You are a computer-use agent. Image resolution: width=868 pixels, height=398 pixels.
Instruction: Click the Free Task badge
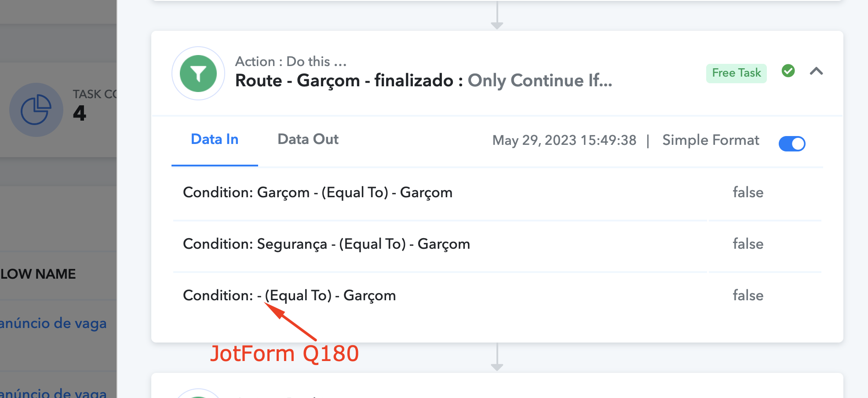pyautogui.click(x=736, y=73)
